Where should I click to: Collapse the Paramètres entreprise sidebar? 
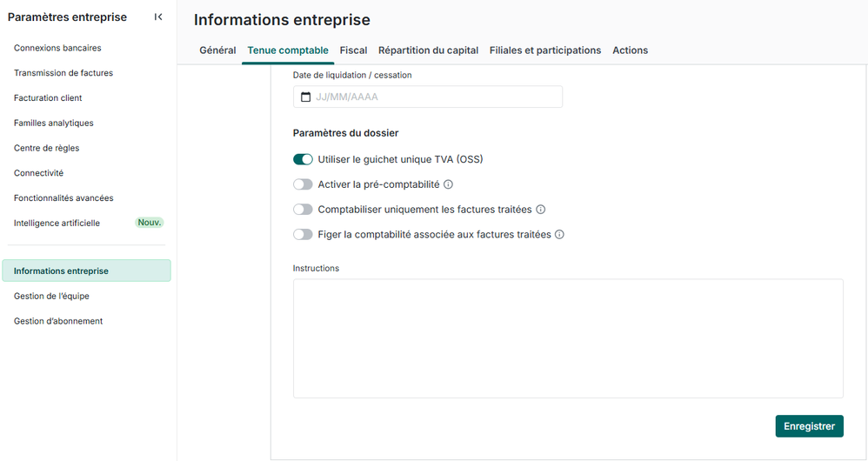158,17
